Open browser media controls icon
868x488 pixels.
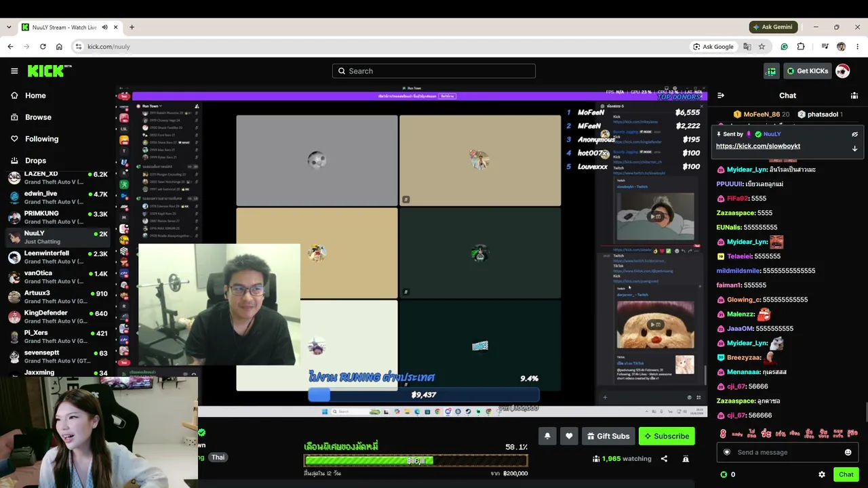click(825, 47)
